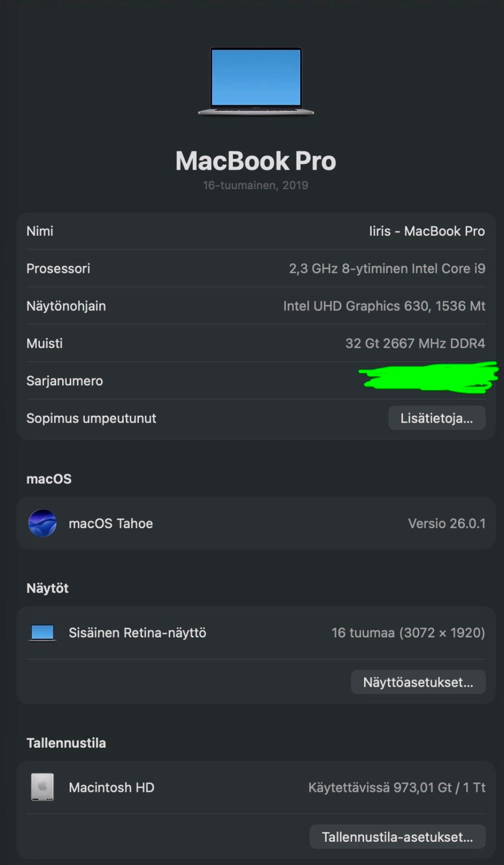
Task: Click the Macintosh HD storage label
Action: [x=111, y=787]
